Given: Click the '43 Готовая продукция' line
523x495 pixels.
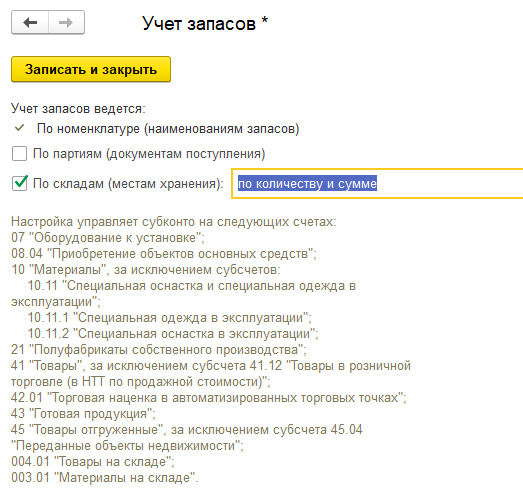Looking at the screenshot, I should (83, 414).
